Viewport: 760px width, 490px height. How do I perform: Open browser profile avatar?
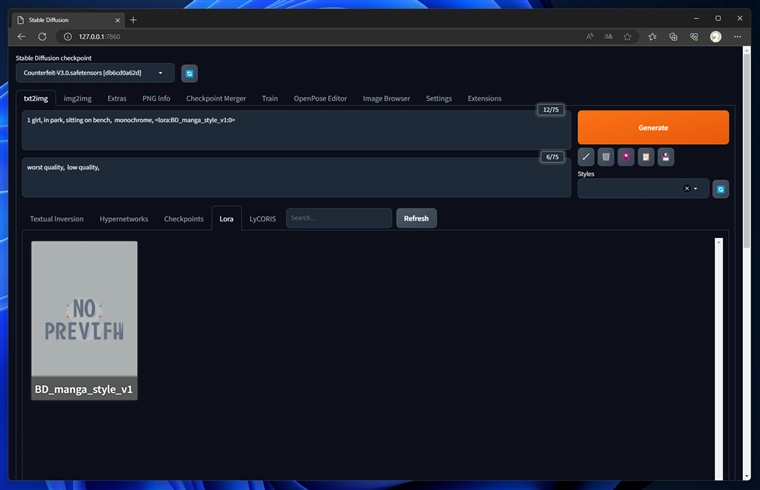(x=715, y=36)
